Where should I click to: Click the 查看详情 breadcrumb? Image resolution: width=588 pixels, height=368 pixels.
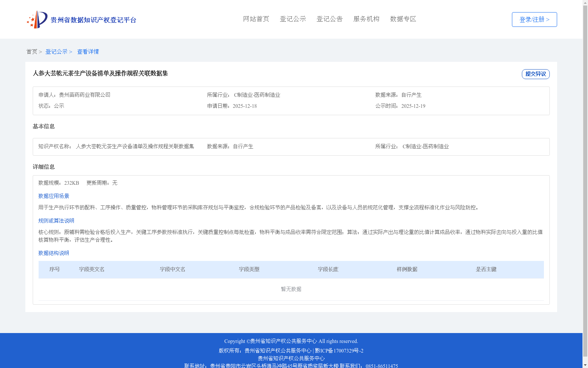point(88,52)
